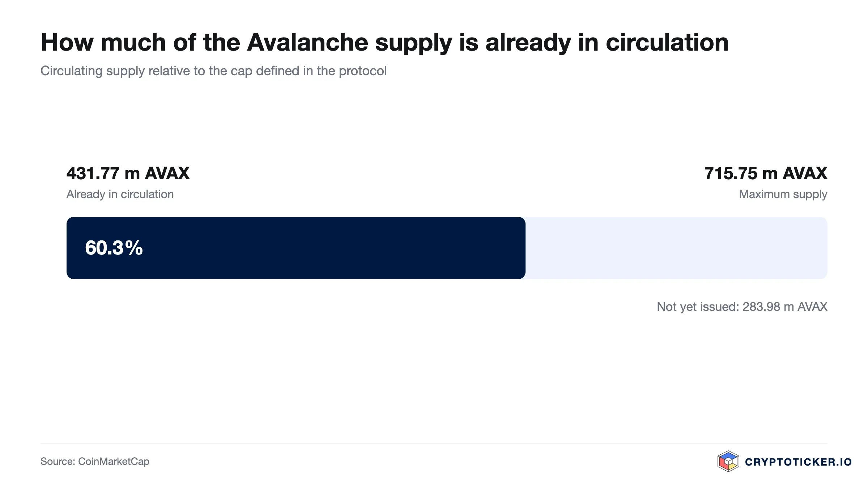
Task: Click the word circulation in the headline
Action: click(667, 42)
